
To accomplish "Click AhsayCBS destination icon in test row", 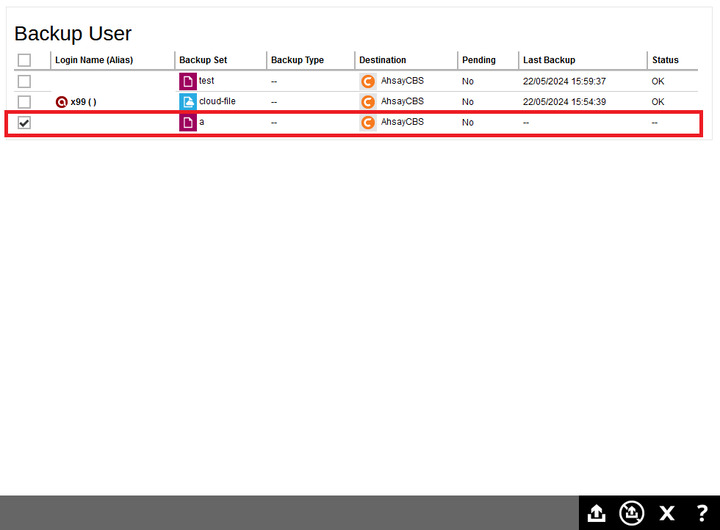I will 368,81.
